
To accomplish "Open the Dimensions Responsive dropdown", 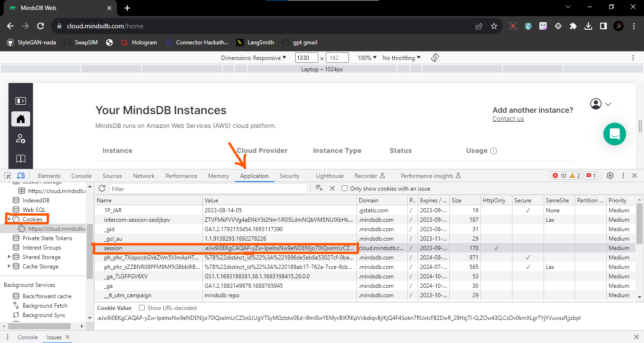I will (253, 57).
